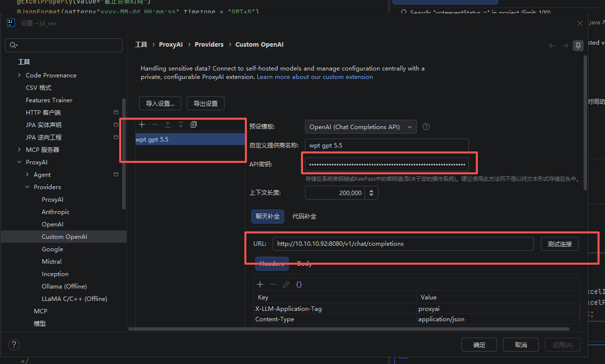
Task: Navigate back with left arrow in settings
Action: 552,45
